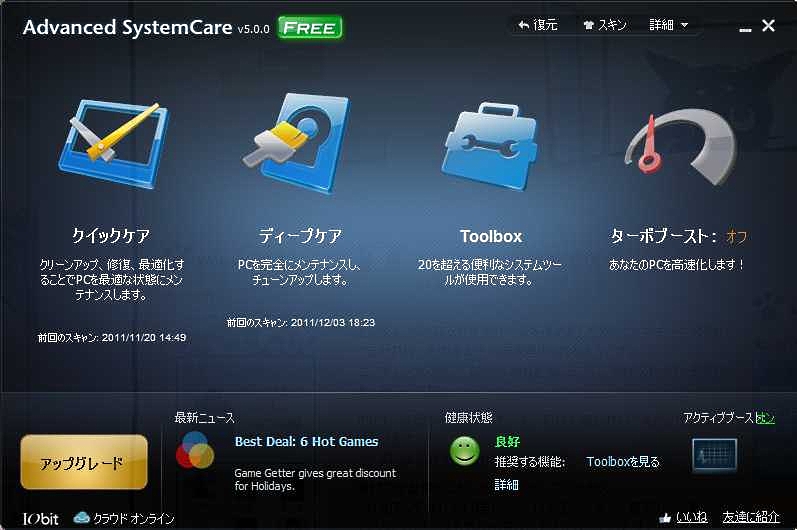The width and height of the screenshot is (797, 530).
Task: Open the Active Boost monitor graph icon
Action: (x=714, y=455)
